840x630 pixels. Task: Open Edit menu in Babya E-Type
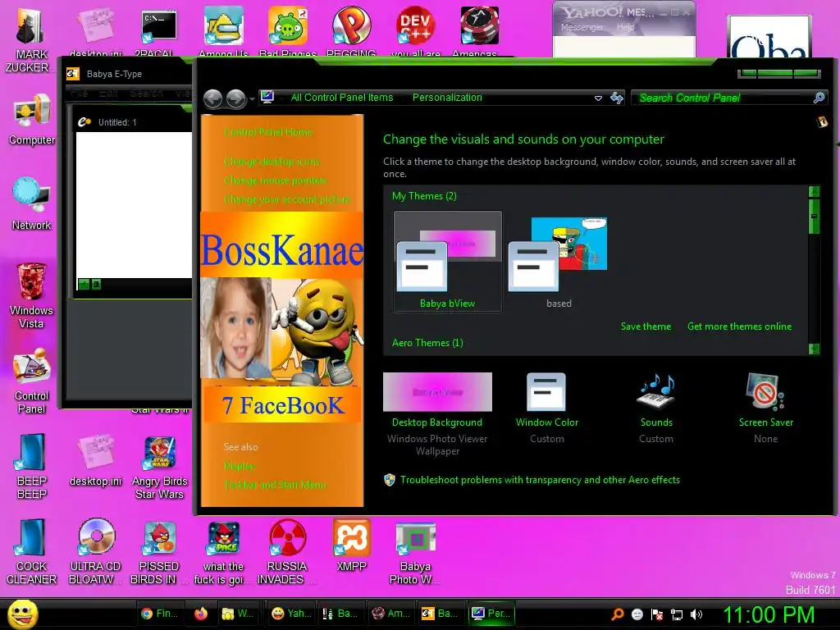pos(108,94)
